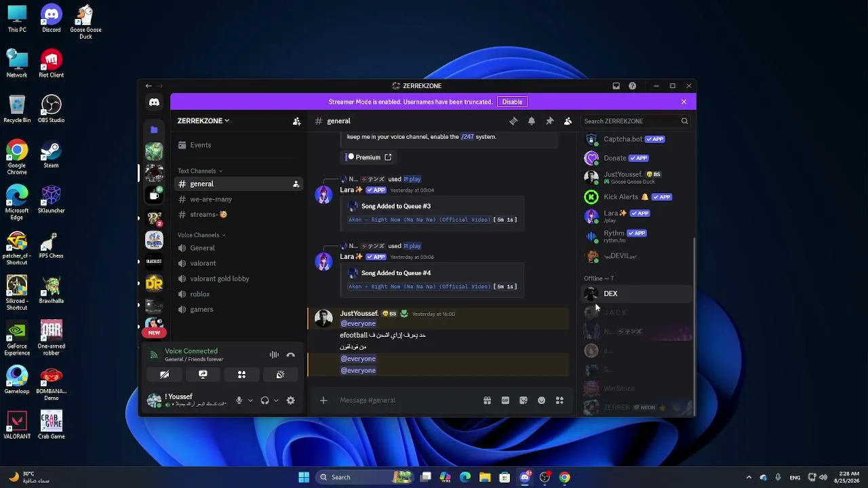Open the soundboard
This screenshot has width=868, height=488.
[x=280, y=374]
